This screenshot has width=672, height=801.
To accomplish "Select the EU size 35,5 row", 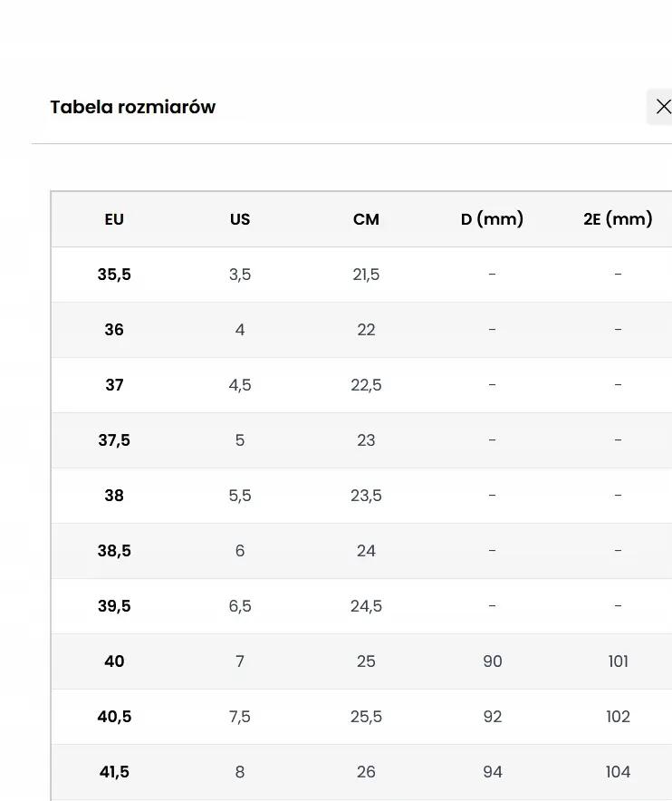I will pos(361,275).
